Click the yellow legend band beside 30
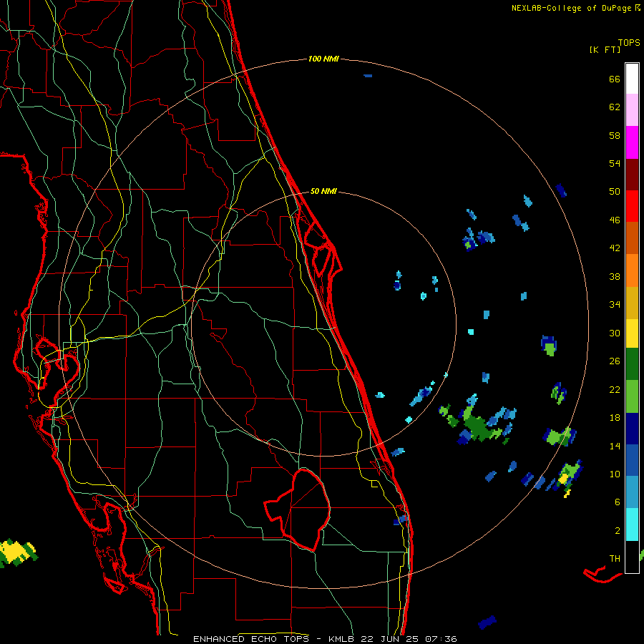 coord(632,333)
